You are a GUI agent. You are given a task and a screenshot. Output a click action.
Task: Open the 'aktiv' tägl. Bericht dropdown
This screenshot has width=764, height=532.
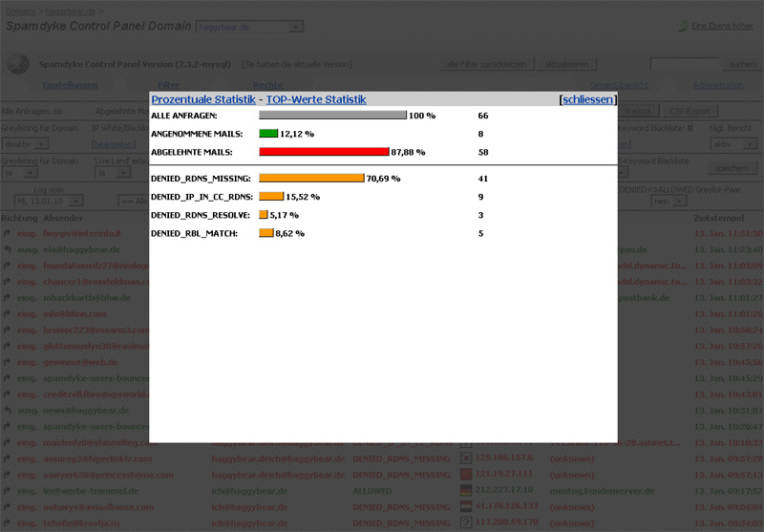click(733, 143)
